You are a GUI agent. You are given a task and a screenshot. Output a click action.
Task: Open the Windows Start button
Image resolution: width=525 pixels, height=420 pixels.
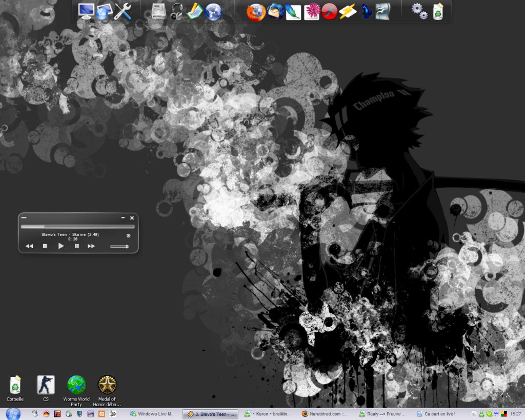click(x=13, y=414)
